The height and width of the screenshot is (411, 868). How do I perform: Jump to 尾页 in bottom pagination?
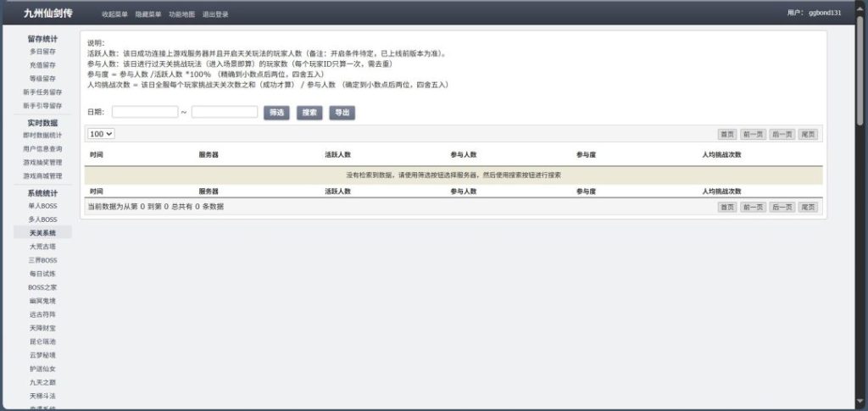click(x=809, y=207)
